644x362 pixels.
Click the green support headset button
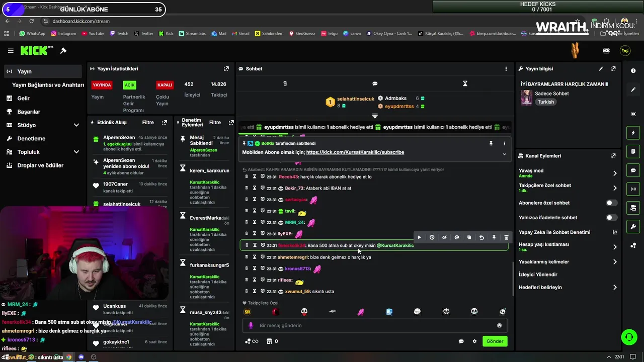click(x=629, y=337)
